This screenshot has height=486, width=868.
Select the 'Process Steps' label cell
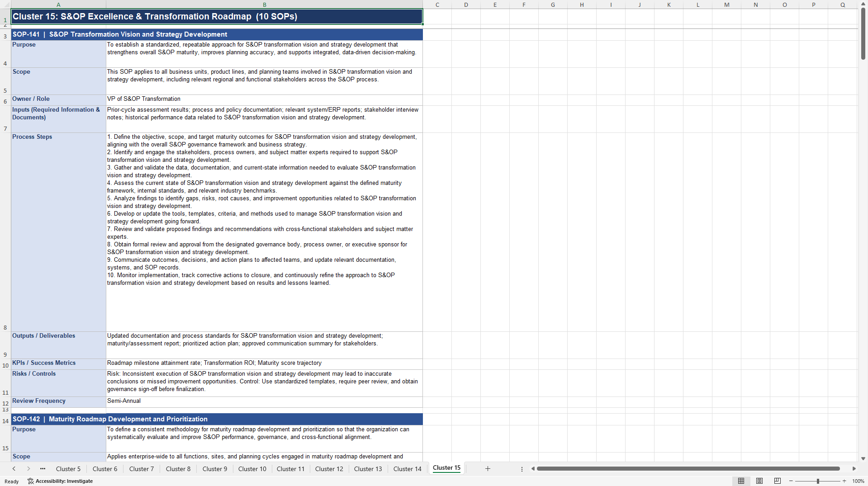58,232
